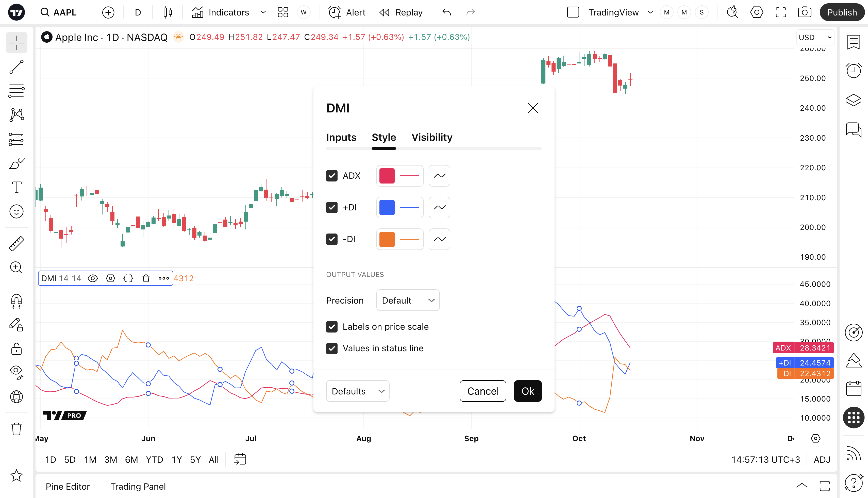Select the Text tool in left toolbar
868x498 pixels.
(x=16, y=187)
